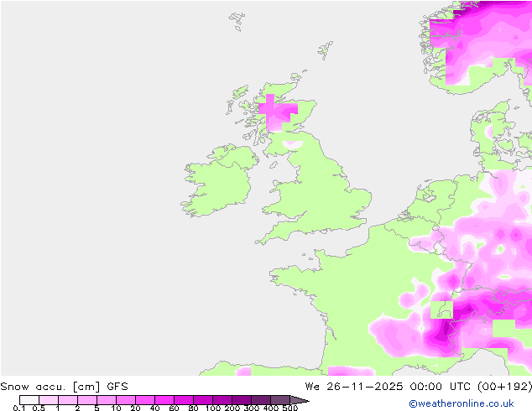Click the 'We 26-11-2025 00:00 UTC (00+192)' timestamp
This screenshot has width=532, height=411.
[419, 386]
